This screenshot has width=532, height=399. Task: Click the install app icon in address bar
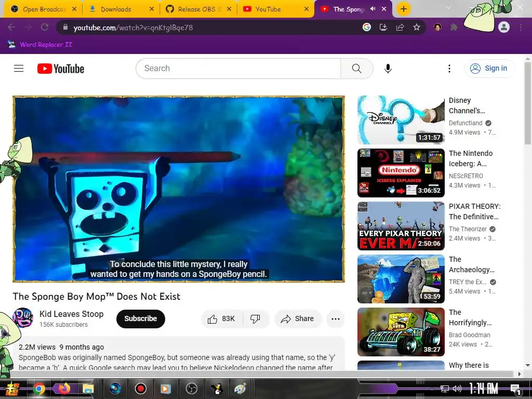tap(383, 27)
